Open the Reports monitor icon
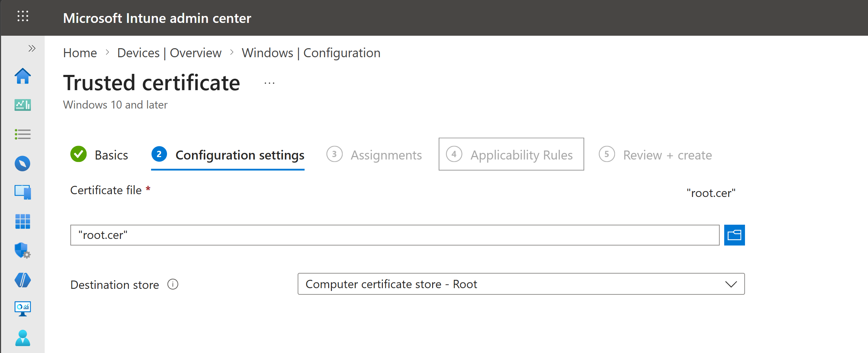The image size is (868, 353). [23, 308]
